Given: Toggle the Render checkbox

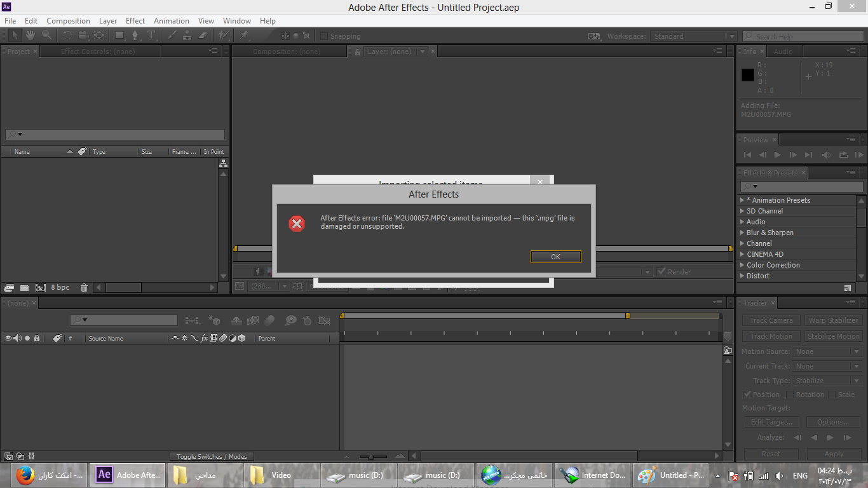Looking at the screenshot, I should (x=661, y=271).
